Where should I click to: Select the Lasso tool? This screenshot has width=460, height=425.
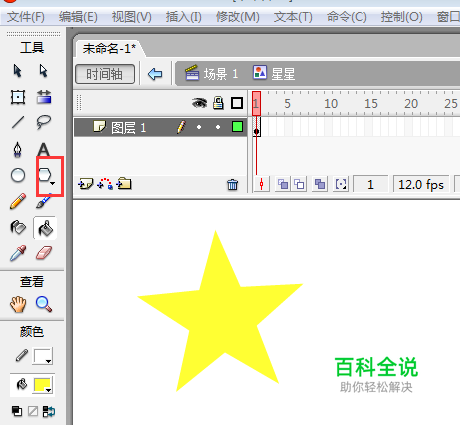tap(44, 122)
